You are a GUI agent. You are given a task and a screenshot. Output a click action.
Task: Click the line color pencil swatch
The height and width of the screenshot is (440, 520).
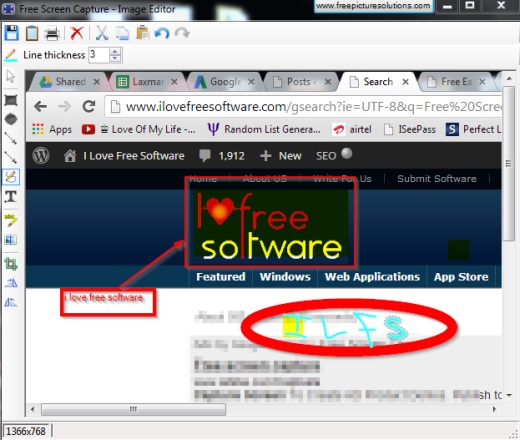pos(11,55)
